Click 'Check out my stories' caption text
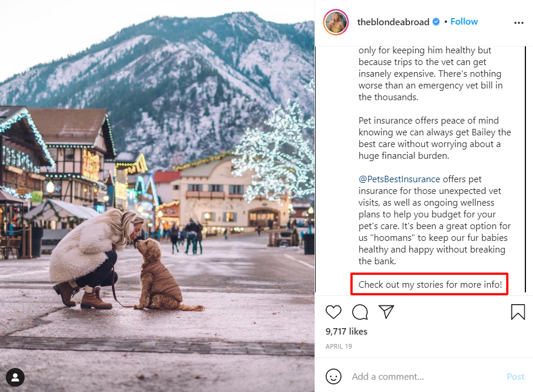This screenshot has height=392, width=533. pyautogui.click(x=430, y=285)
